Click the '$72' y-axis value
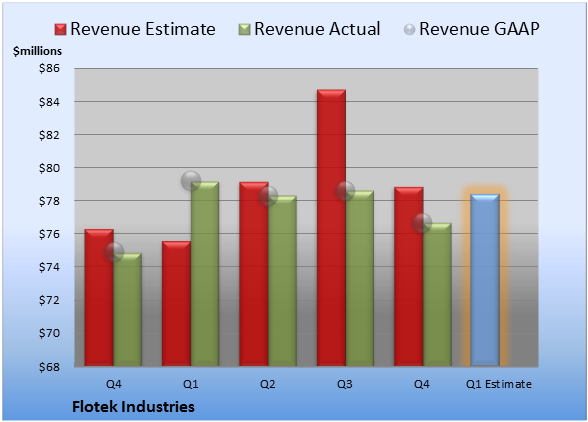 (x=49, y=300)
